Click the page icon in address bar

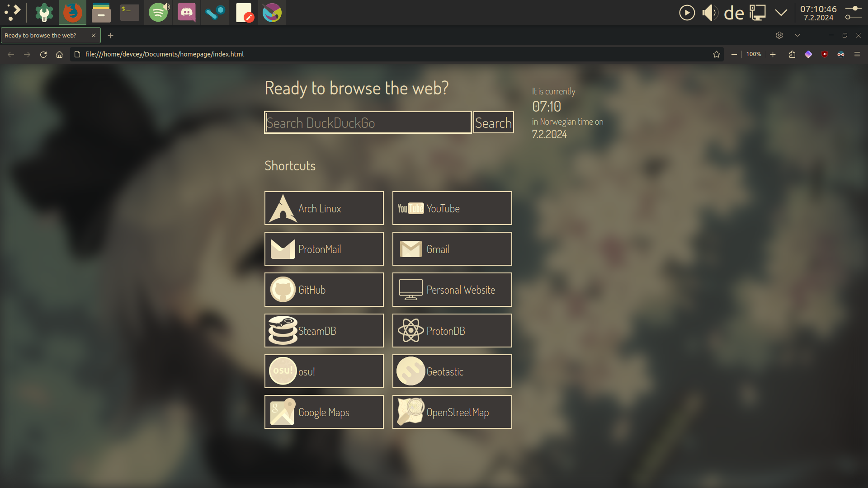pyautogui.click(x=77, y=54)
